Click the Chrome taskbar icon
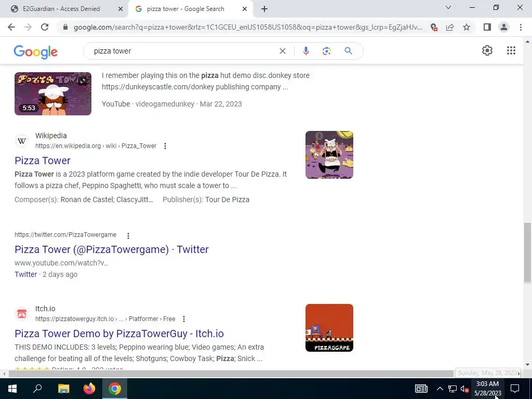 [115, 389]
